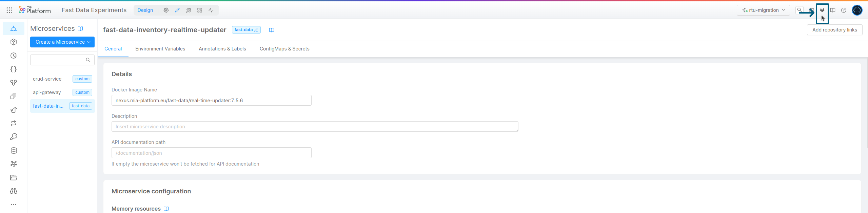
Task: Open the GitLab repository icon in header
Action: [x=823, y=10]
